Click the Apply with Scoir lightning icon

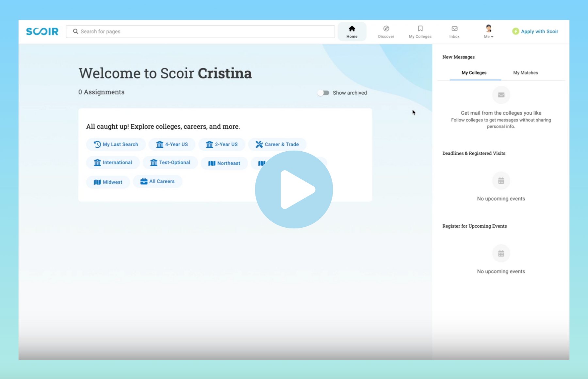[515, 31]
